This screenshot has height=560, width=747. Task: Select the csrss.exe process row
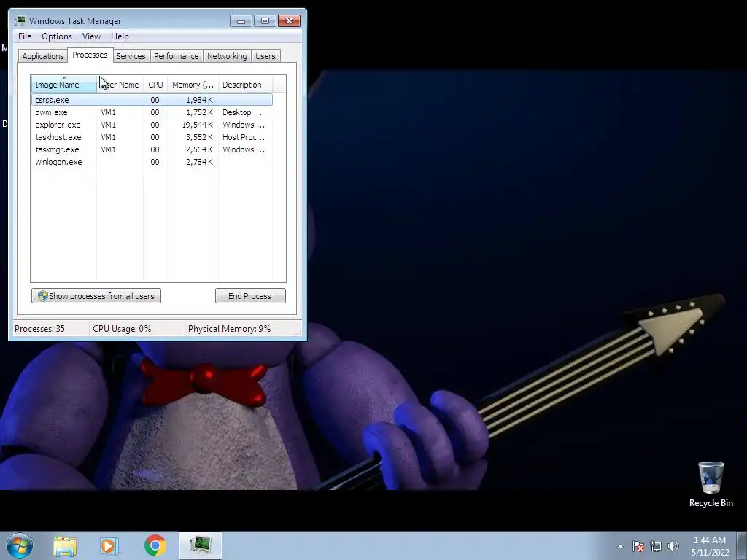point(152,100)
